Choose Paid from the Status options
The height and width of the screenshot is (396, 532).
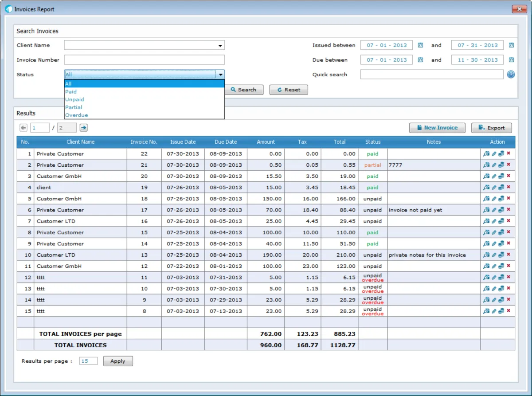tap(71, 92)
